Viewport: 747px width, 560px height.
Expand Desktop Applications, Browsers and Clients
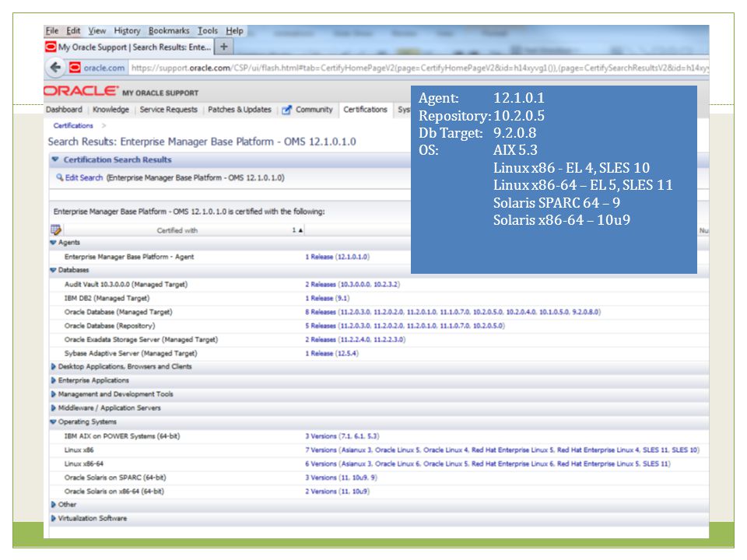point(54,366)
